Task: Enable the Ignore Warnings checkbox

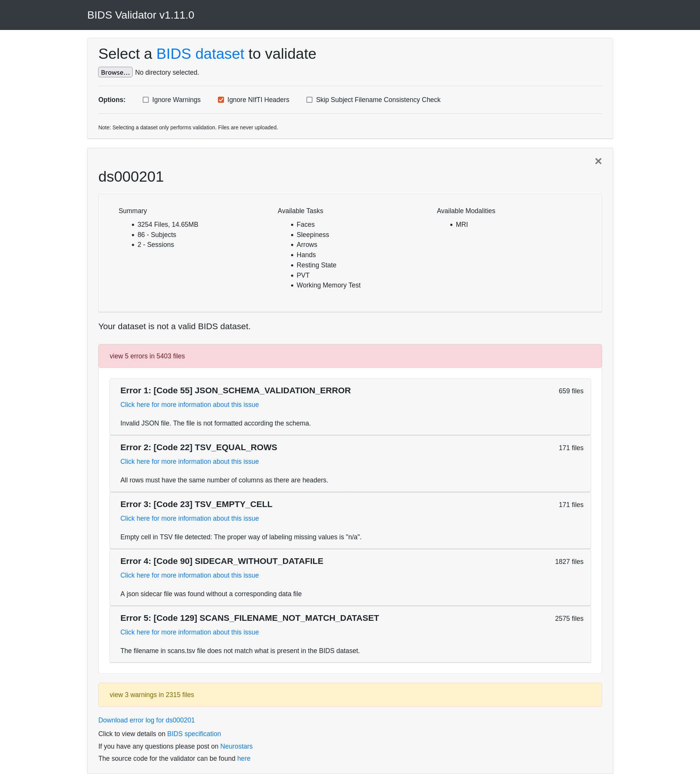Action: coord(146,100)
